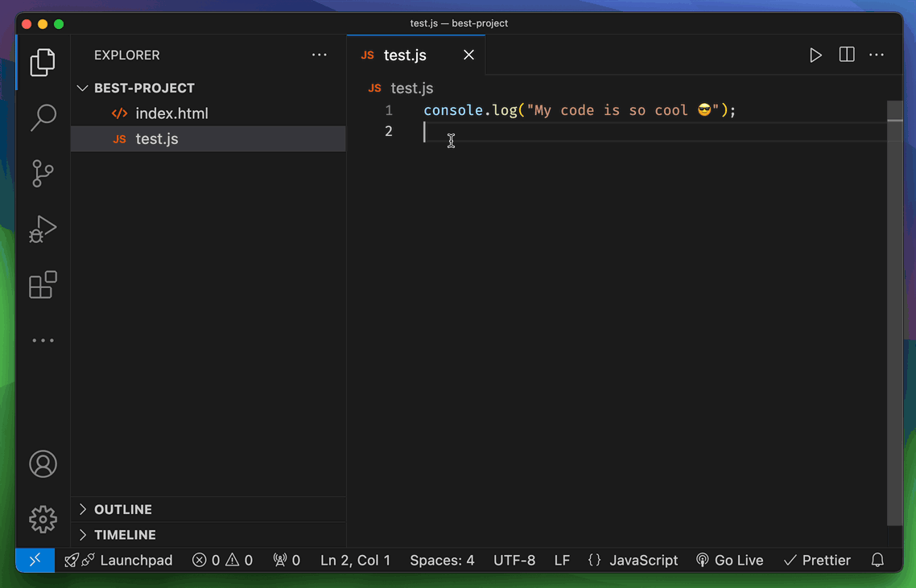Open editor more actions menu
Screen dimensions: 916x588
877,55
